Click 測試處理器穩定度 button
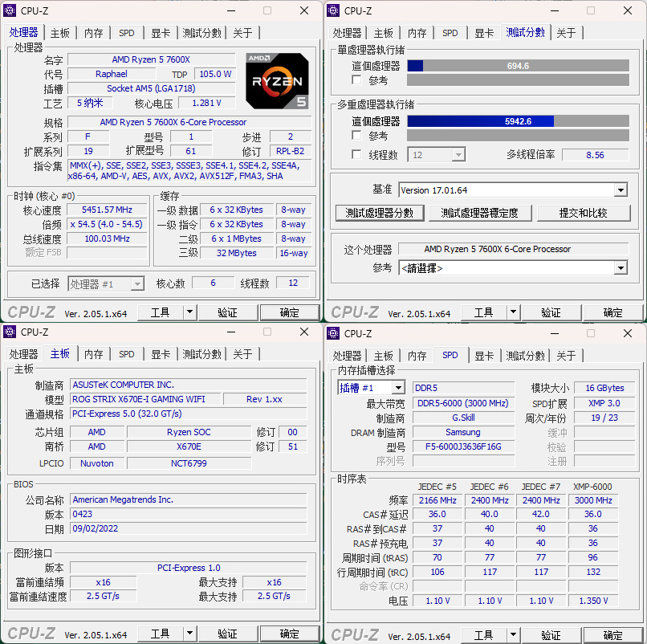This screenshot has height=644, width=647. [480, 213]
